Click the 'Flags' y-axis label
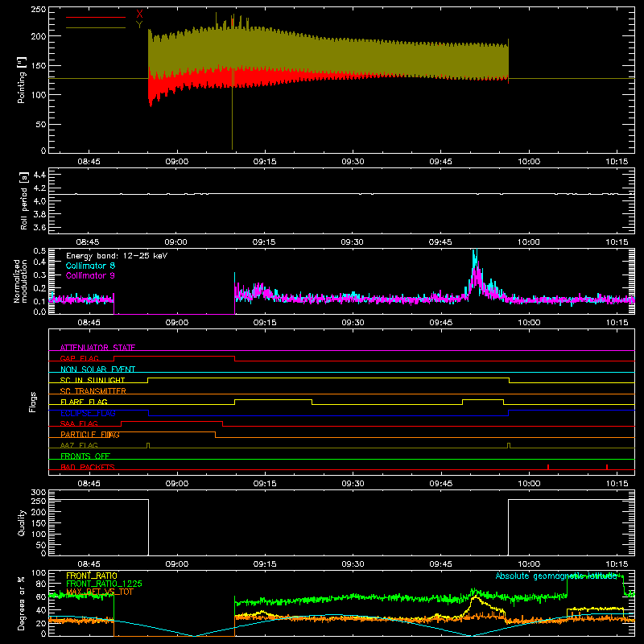Viewport: 644px width, 644px height. (x=32, y=402)
